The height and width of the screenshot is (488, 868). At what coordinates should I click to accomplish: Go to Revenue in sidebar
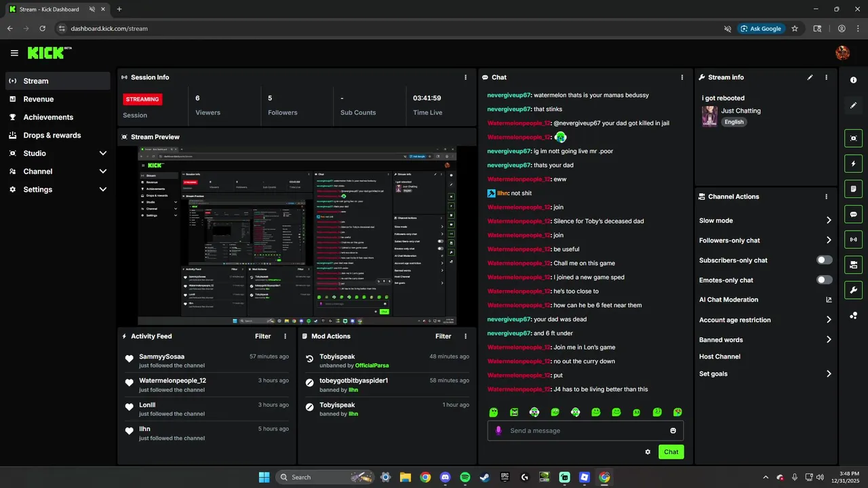coord(58,99)
